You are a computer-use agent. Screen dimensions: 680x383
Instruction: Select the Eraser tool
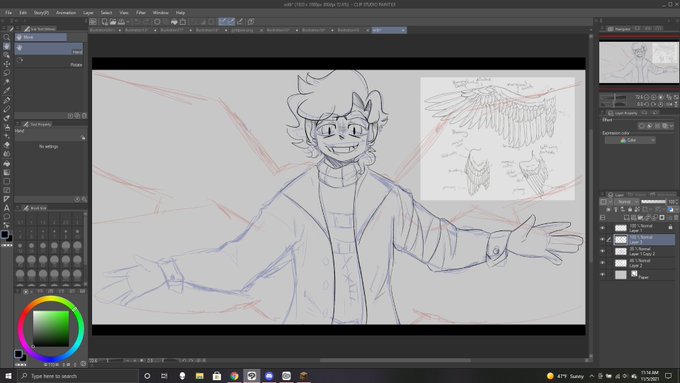[7, 145]
